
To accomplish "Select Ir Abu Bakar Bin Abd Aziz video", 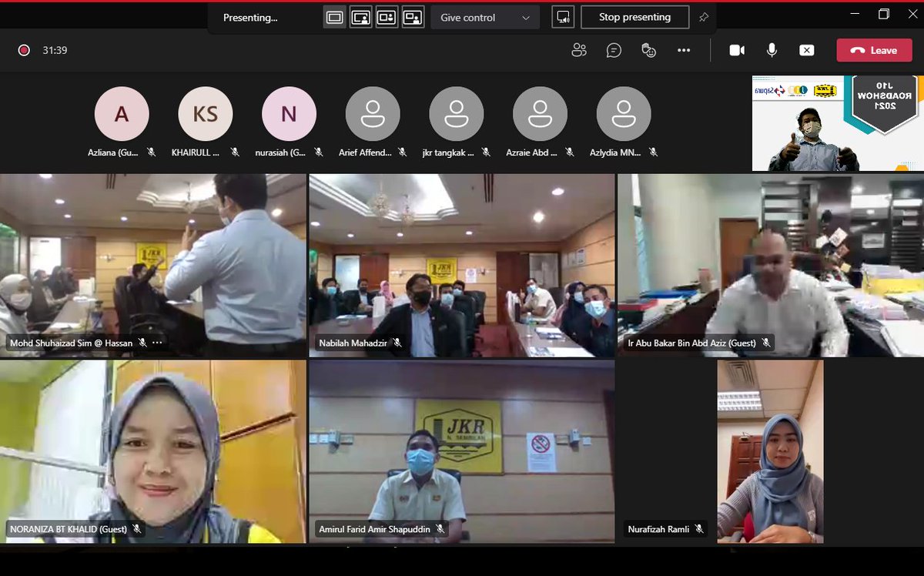I will pyautogui.click(x=771, y=266).
